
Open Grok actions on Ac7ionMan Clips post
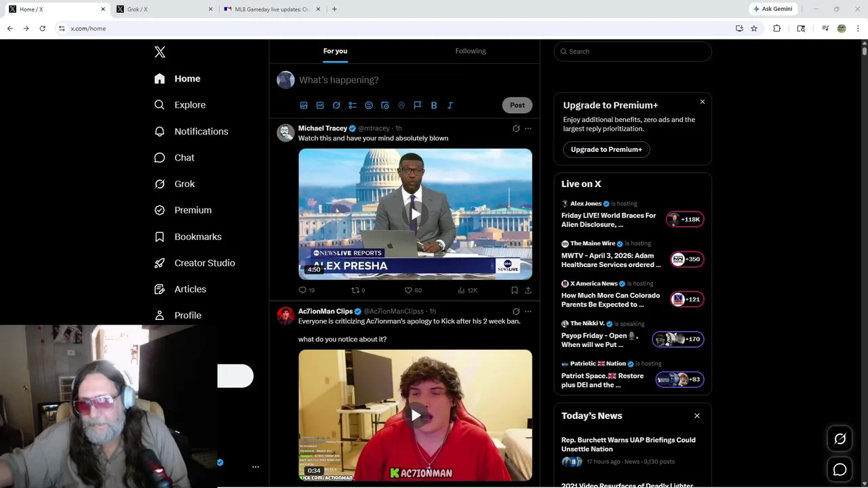[x=516, y=312]
